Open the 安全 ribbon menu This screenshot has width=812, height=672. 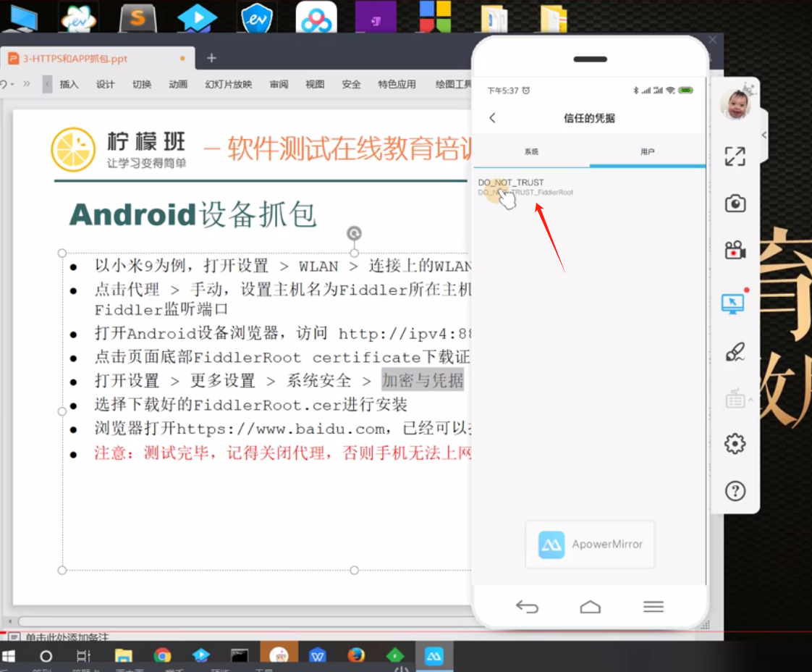click(351, 85)
